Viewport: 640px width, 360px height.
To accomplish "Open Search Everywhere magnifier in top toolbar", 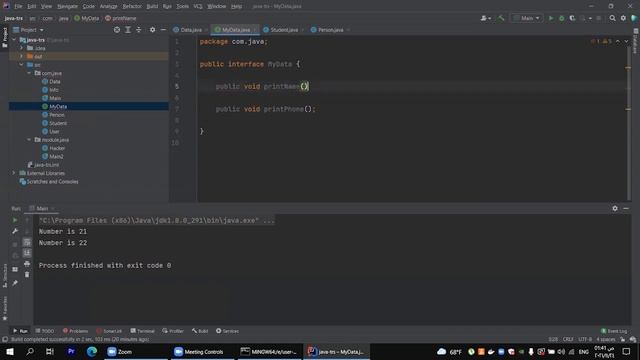I will (612, 18).
